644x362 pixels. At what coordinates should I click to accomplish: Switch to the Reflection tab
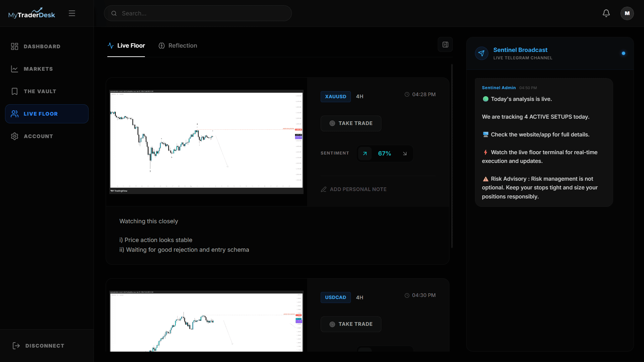pyautogui.click(x=178, y=46)
